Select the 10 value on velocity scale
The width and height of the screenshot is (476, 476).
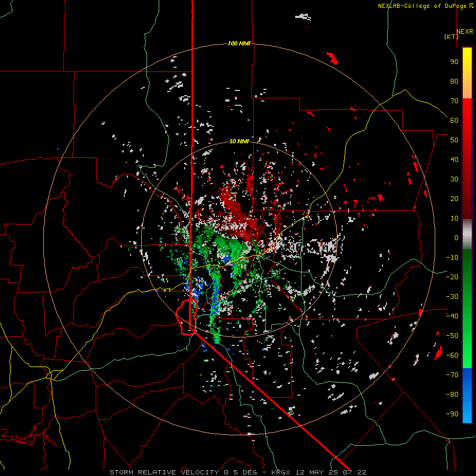(454, 218)
